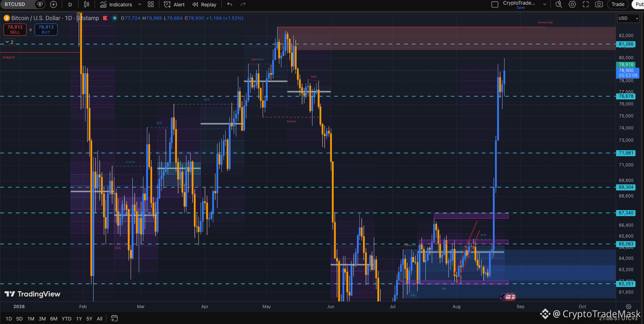Click the Strong High label on chart
Screen dimensions: 644x324
545,22
